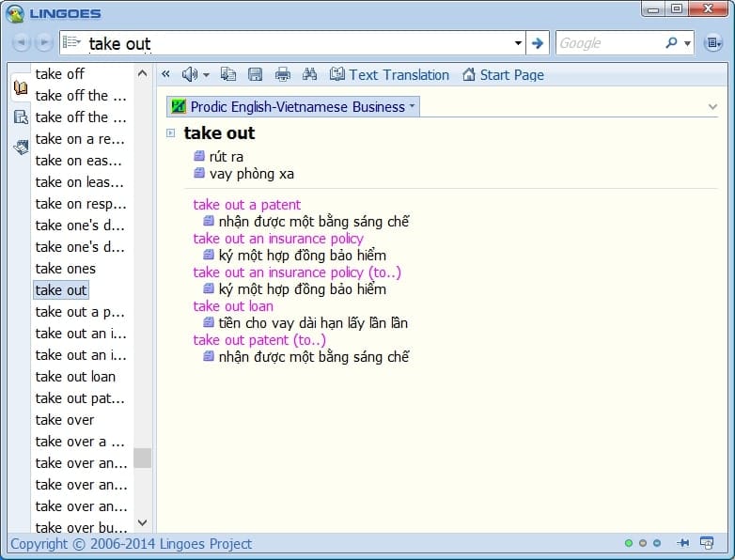Select 'take over a …' in word list

[80, 441]
